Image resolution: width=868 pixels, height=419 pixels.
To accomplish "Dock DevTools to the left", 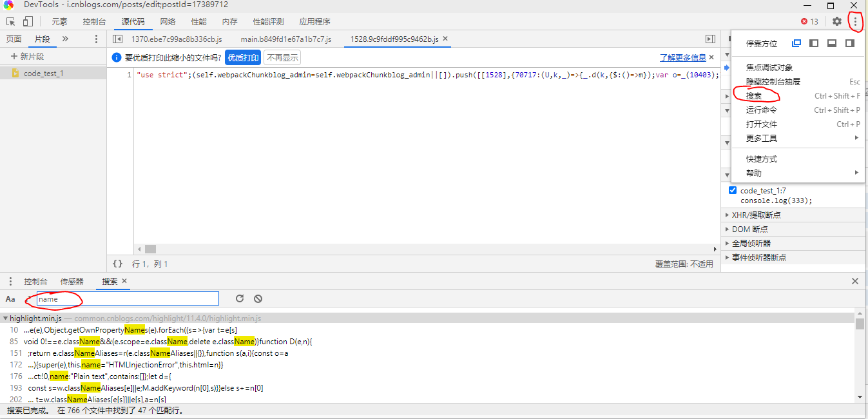I will pos(814,43).
